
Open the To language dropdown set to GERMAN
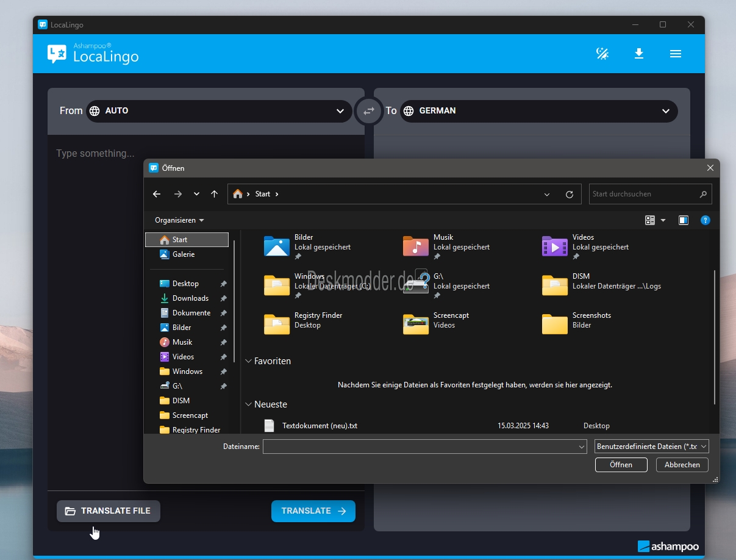click(539, 111)
